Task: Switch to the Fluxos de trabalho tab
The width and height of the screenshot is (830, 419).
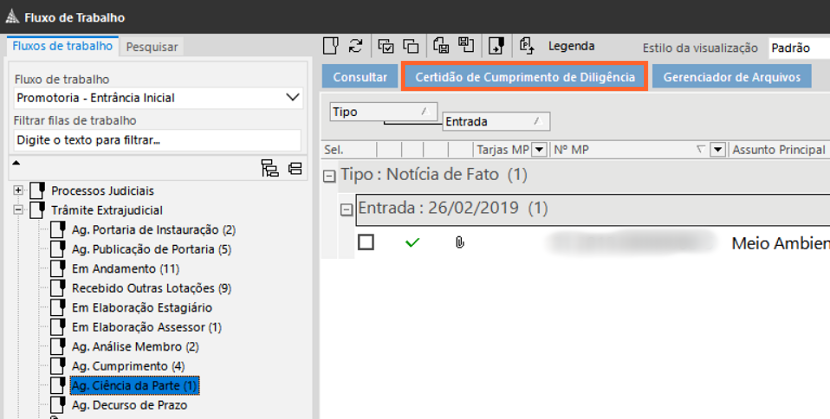Action: point(62,46)
